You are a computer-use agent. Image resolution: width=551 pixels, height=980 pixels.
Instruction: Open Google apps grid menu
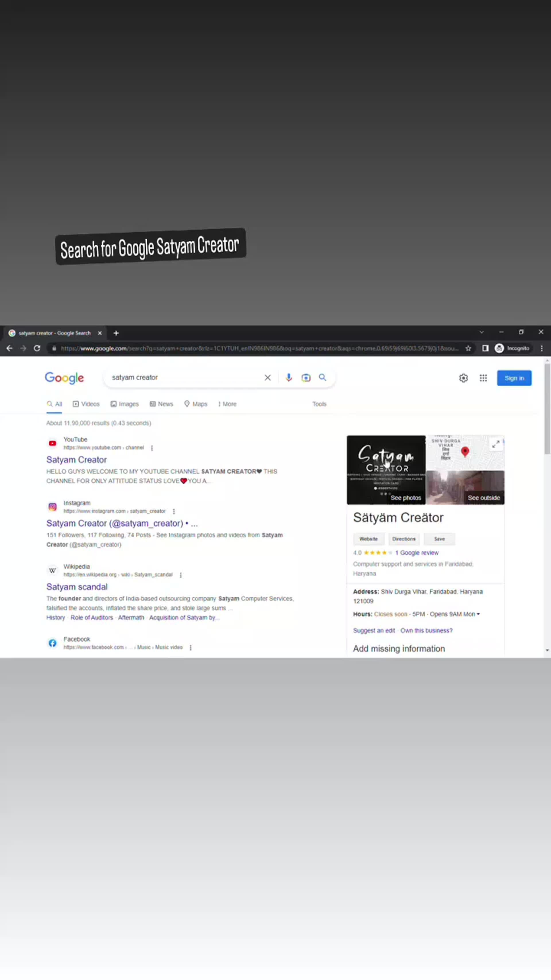[483, 378]
